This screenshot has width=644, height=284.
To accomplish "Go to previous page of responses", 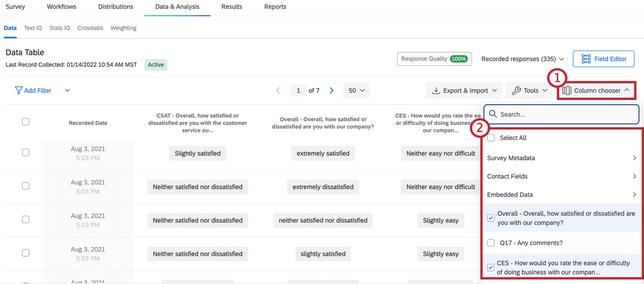I will (x=278, y=91).
